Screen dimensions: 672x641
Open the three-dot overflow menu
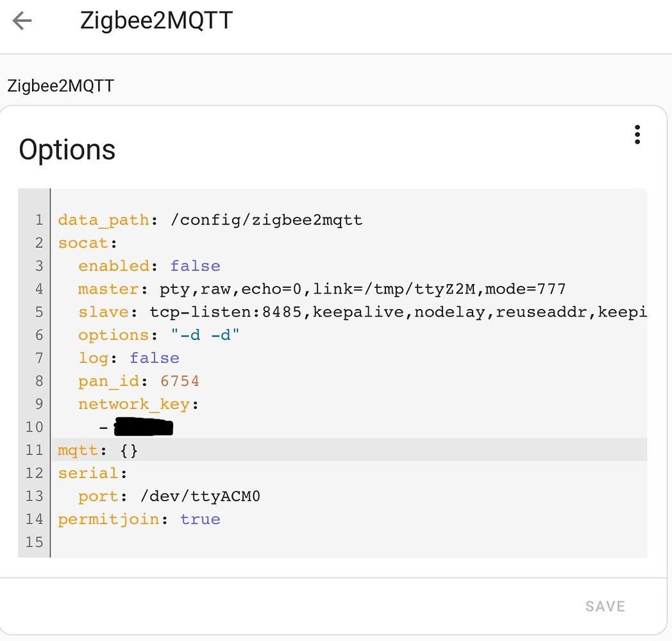pyautogui.click(x=637, y=135)
